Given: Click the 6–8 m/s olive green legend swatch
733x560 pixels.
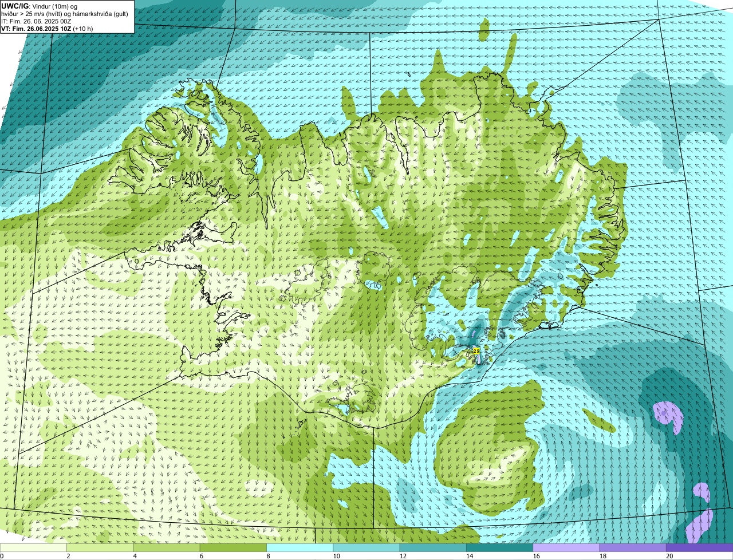Looking at the screenshot, I should pyautogui.click(x=233, y=547).
